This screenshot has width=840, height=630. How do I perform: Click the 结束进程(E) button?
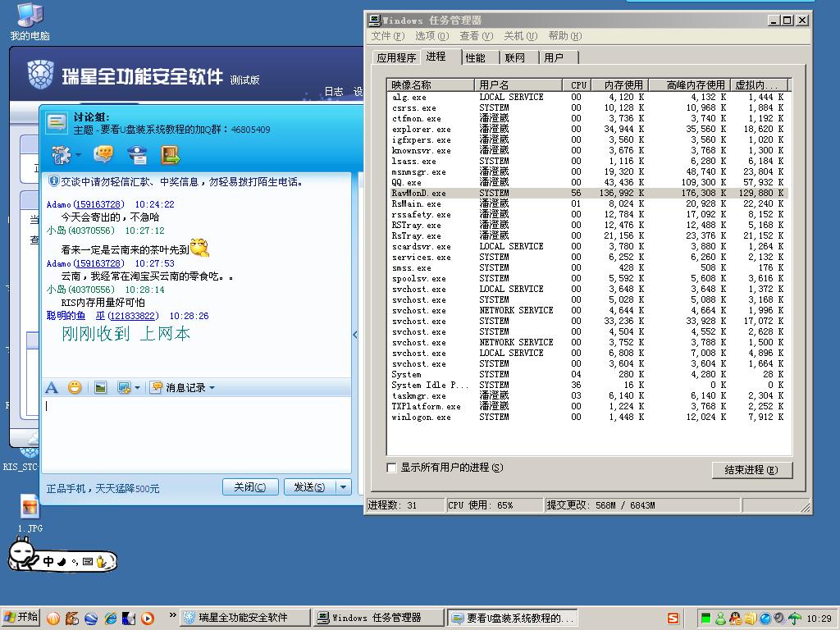pyautogui.click(x=751, y=470)
